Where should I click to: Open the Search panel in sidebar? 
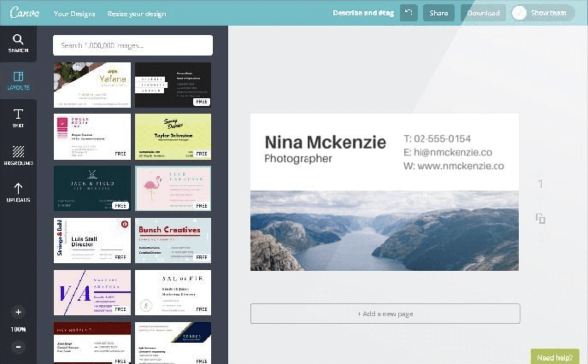click(x=18, y=44)
